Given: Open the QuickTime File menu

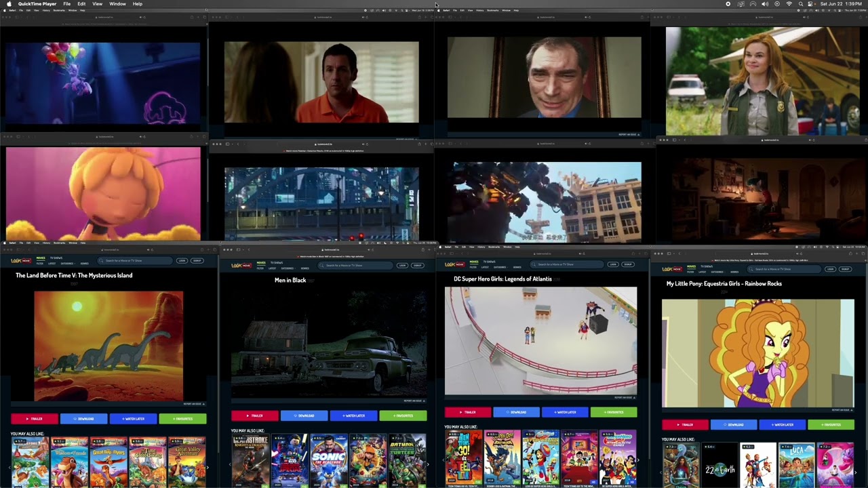Looking at the screenshot, I should click(x=67, y=4).
